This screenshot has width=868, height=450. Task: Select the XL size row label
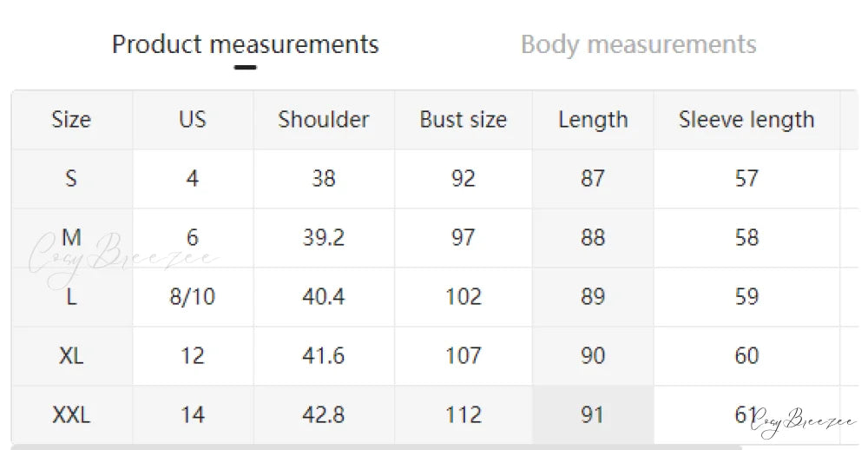pos(71,356)
